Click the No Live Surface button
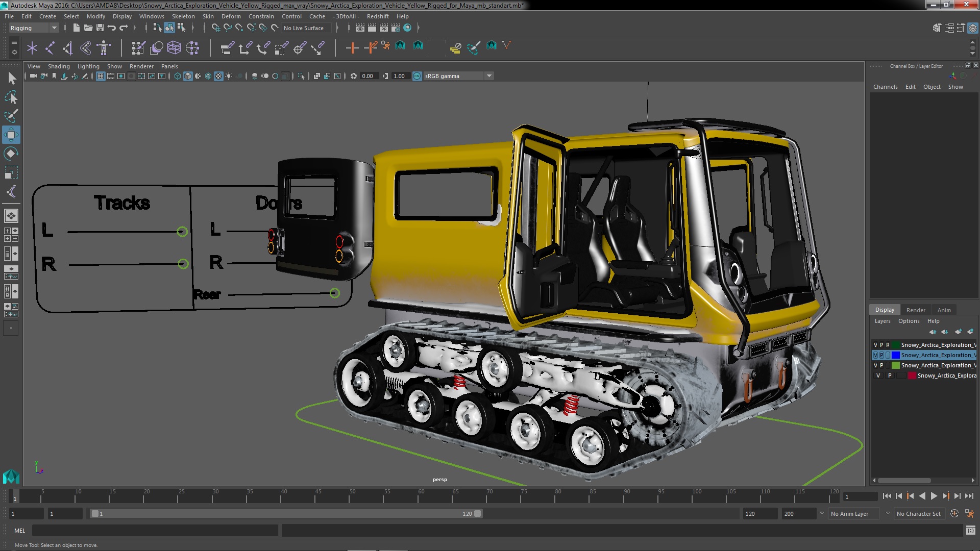 304,28
